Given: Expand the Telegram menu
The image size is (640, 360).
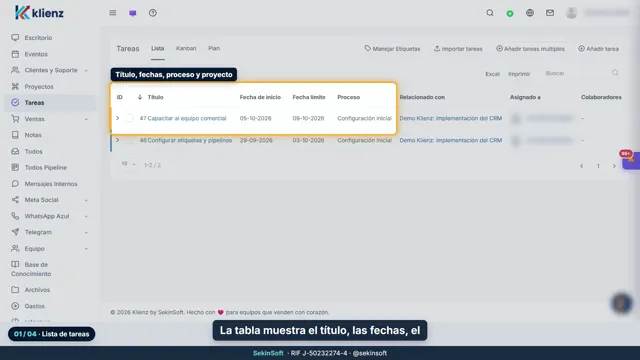Looking at the screenshot, I should pos(86,232).
